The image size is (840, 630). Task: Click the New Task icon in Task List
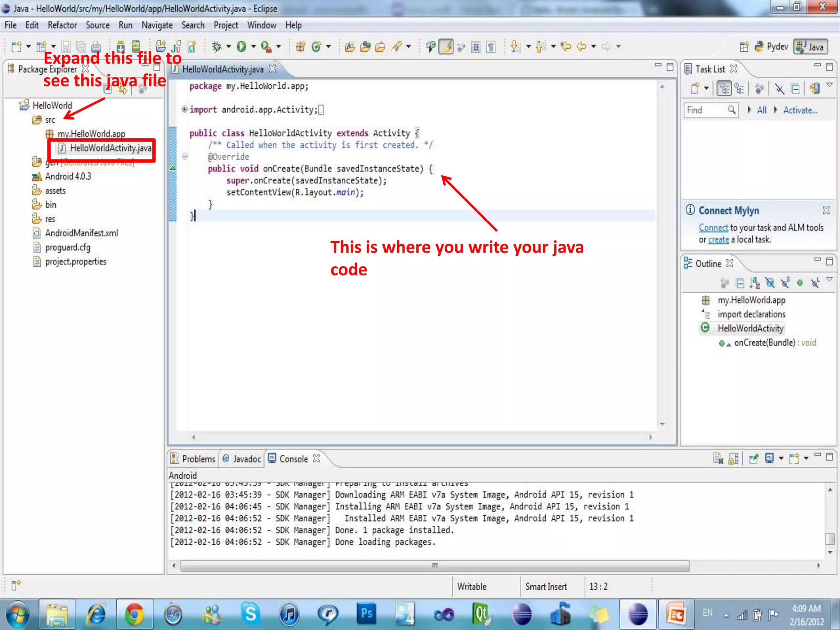click(695, 88)
